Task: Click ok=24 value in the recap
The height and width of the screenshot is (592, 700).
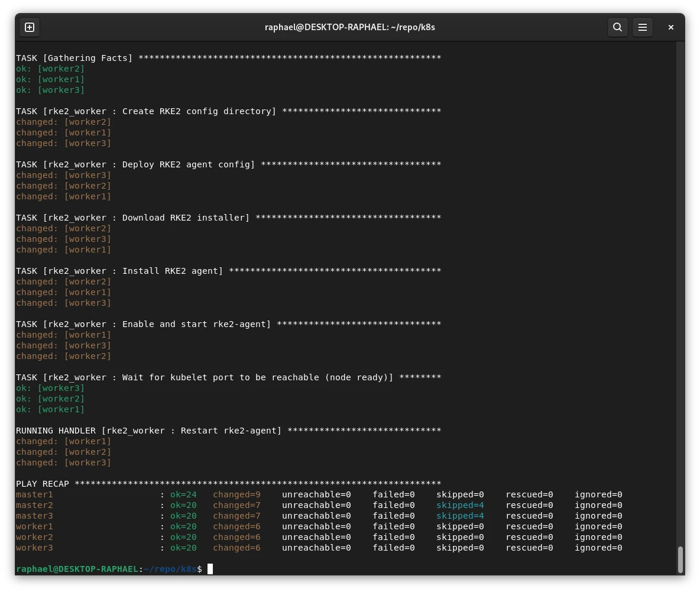Action: tap(183, 494)
